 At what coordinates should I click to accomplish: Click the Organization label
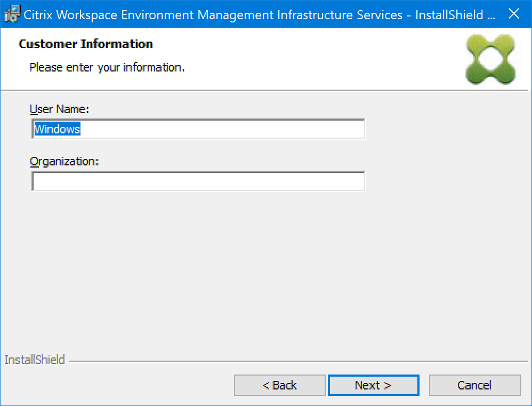point(65,161)
